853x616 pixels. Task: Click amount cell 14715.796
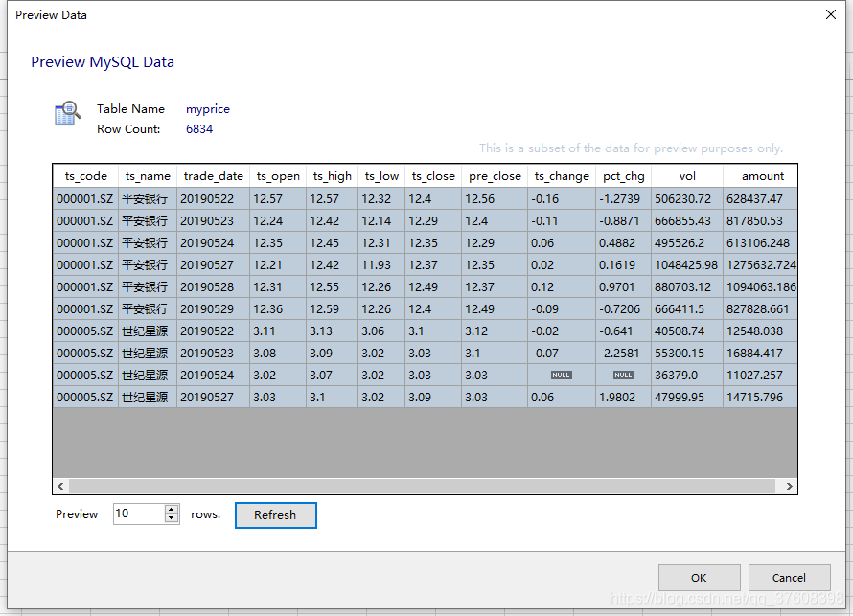(761, 398)
